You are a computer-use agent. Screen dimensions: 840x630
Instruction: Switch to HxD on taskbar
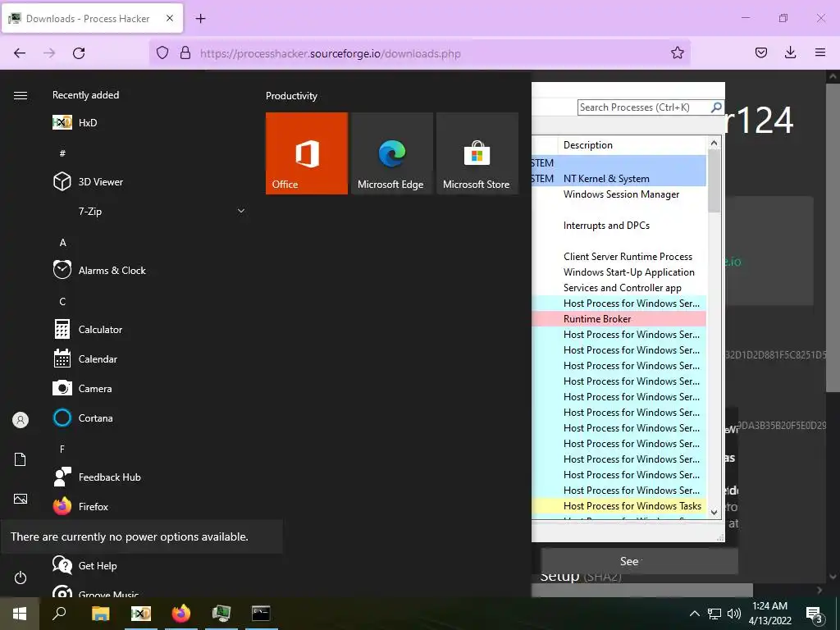click(141, 614)
